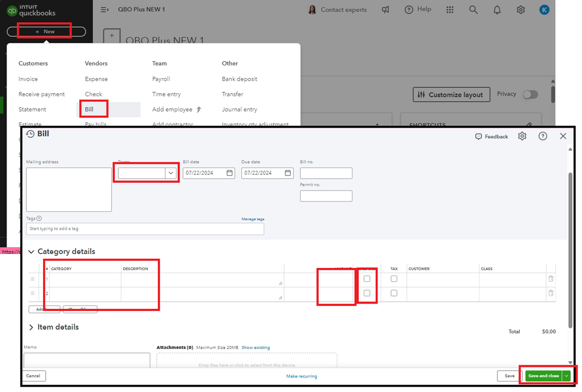This screenshot has width=582, height=392.
Task: Select Check under Vendors
Action: [x=93, y=94]
